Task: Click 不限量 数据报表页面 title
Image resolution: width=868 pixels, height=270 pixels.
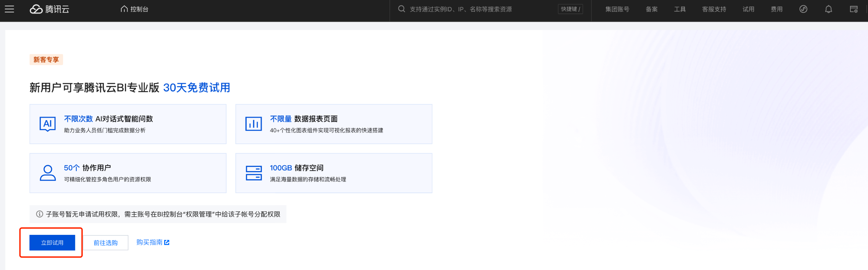Action: [x=304, y=119]
